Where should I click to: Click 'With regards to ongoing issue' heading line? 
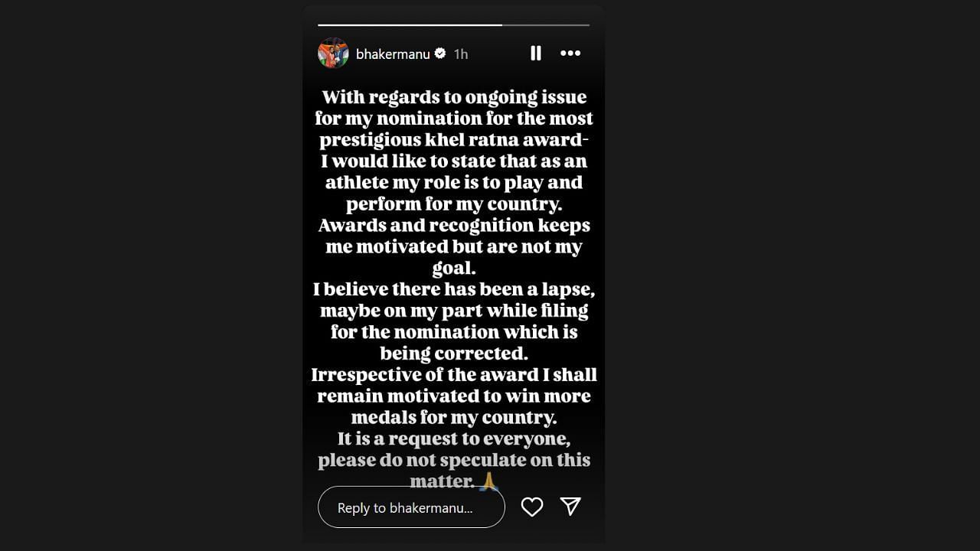[453, 97]
